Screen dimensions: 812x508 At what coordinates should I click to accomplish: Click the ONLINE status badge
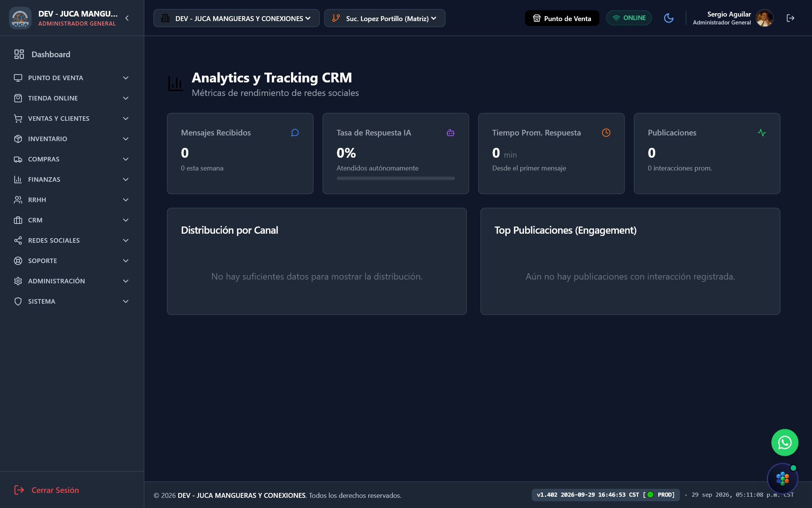pos(629,18)
